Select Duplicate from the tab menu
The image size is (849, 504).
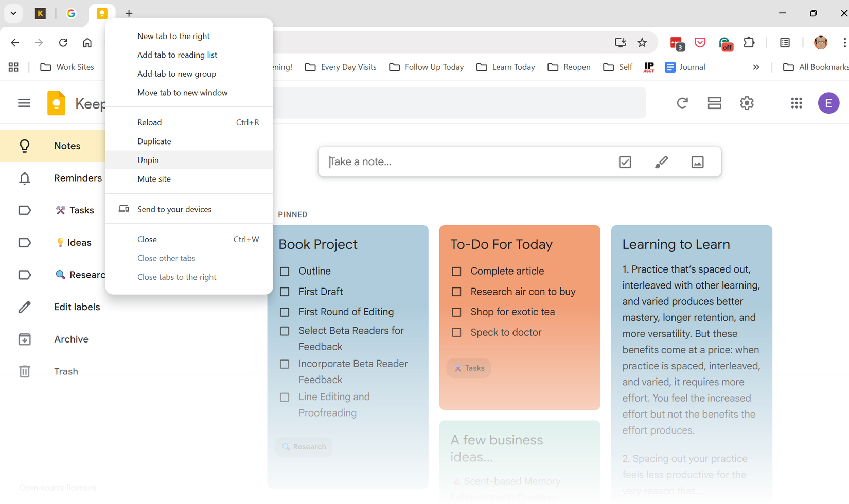154,141
